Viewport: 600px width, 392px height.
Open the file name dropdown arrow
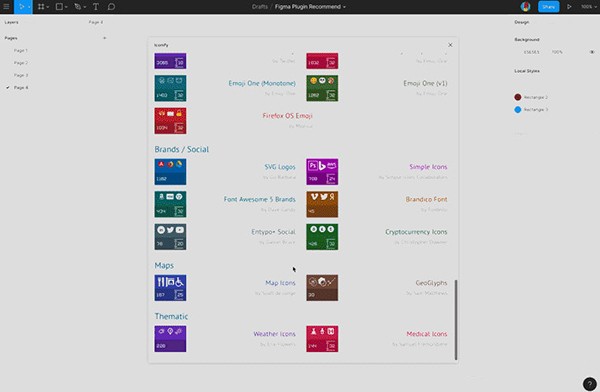(x=344, y=7)
